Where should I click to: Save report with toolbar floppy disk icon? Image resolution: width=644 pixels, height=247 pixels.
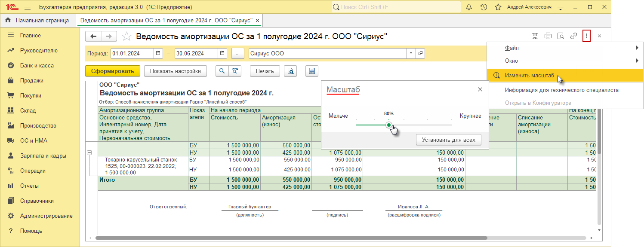coord(312,71)
